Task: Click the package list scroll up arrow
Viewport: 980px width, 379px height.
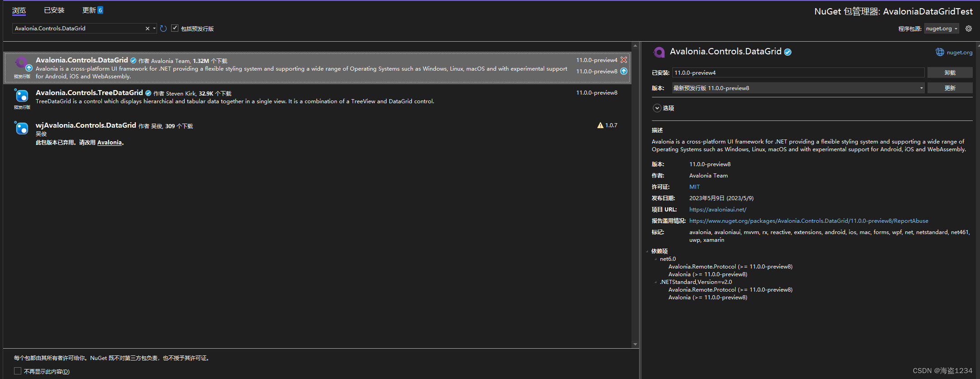Action: click(635, 45)
